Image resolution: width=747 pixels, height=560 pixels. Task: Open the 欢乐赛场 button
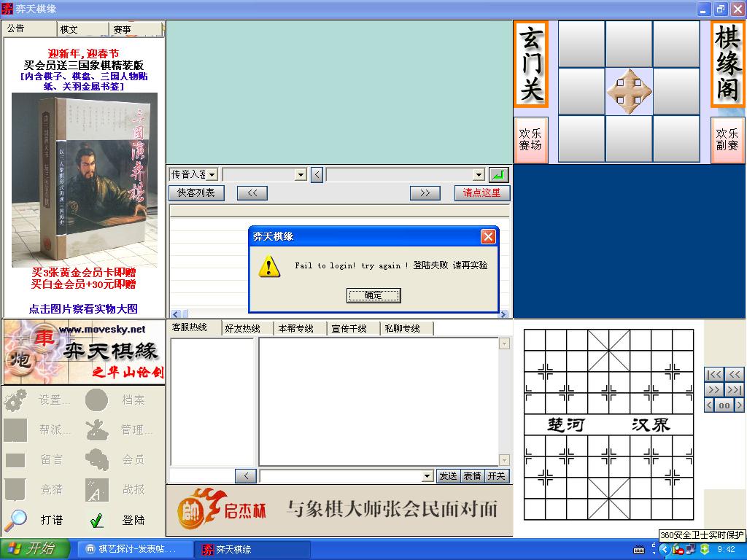[x=530, y=139]
